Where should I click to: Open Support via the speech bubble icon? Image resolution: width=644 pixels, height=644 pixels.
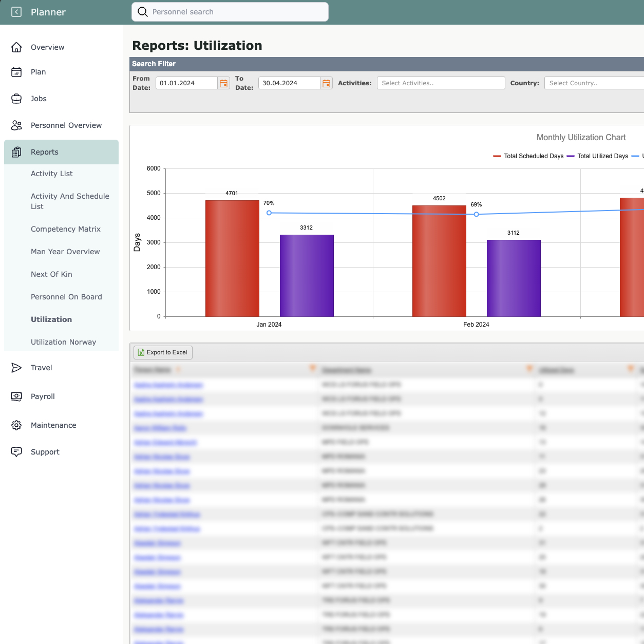click(16, 452)
